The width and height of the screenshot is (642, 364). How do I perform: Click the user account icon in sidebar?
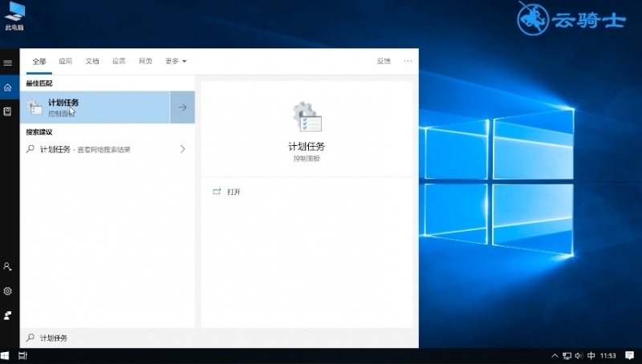point(7,267)
